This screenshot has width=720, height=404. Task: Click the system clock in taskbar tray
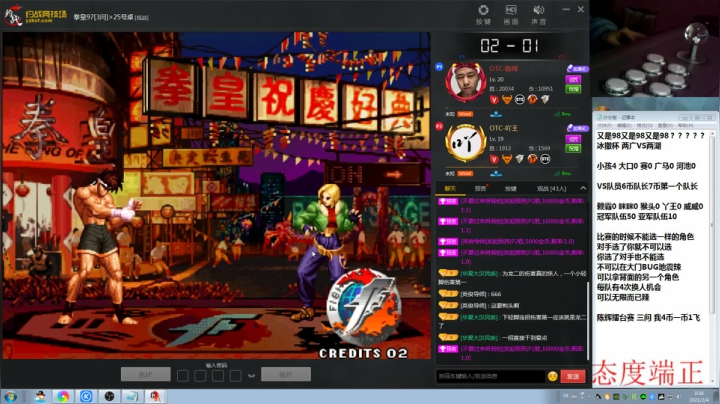[x=698, y=396]
